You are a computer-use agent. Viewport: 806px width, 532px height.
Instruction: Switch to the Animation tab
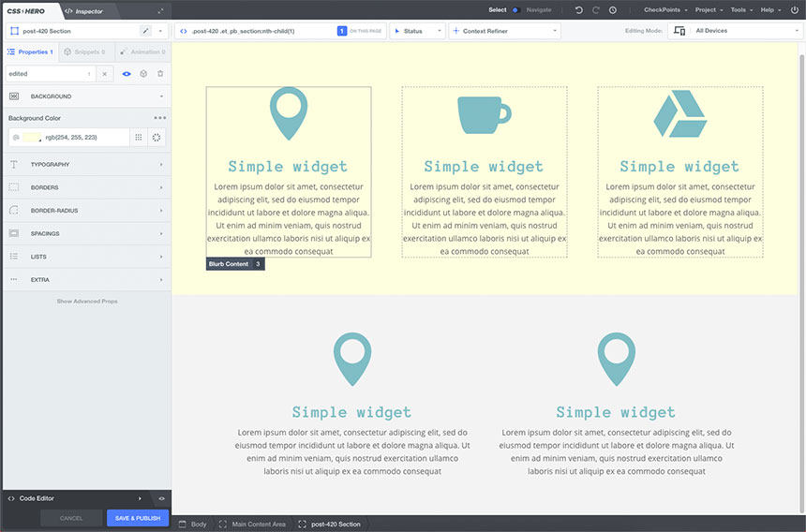click(x=142, y=52)
